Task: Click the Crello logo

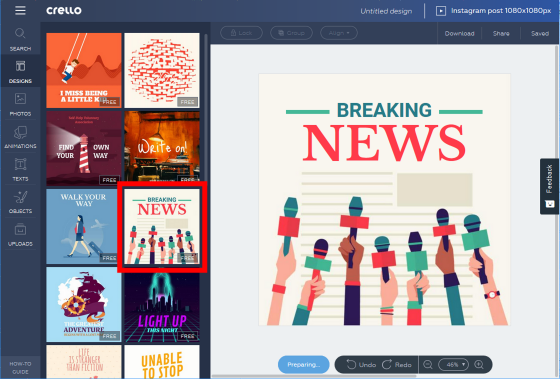Action: coord(64,10)
